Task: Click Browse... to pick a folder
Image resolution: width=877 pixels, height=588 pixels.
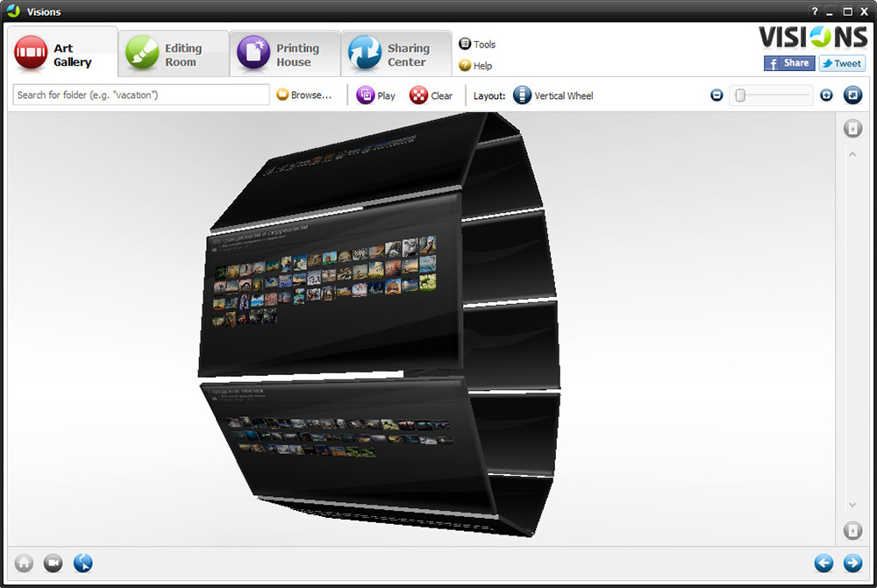Action: [304, 95]
